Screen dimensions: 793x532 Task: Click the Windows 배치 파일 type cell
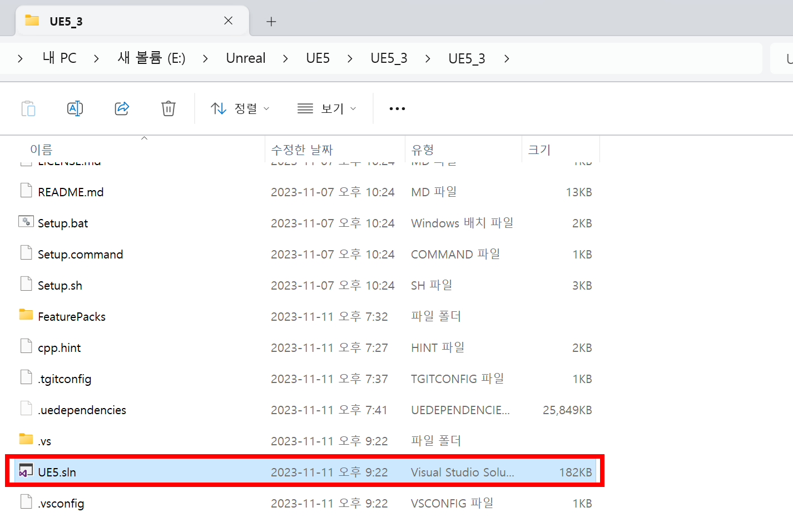pos(462,223)
